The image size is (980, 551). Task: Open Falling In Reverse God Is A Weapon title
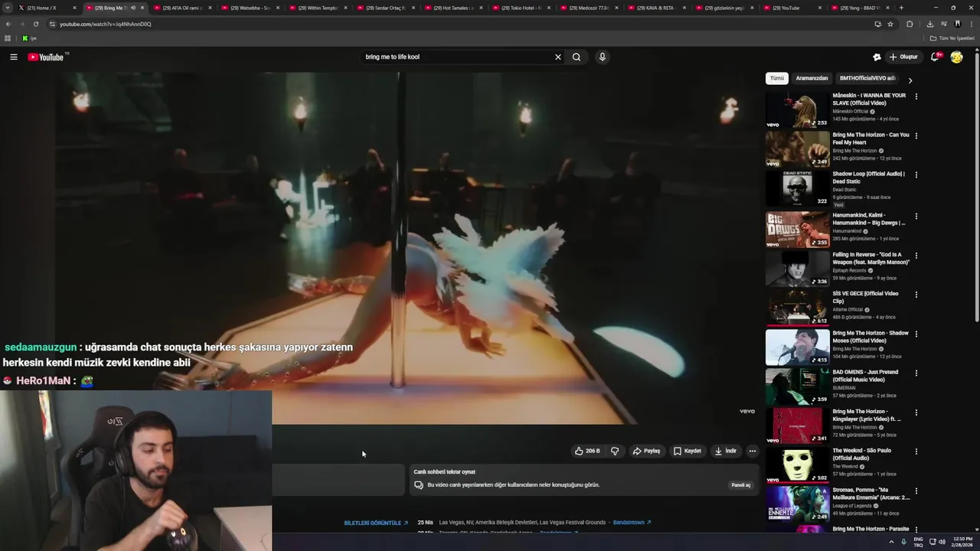click(x=871, y=258)
